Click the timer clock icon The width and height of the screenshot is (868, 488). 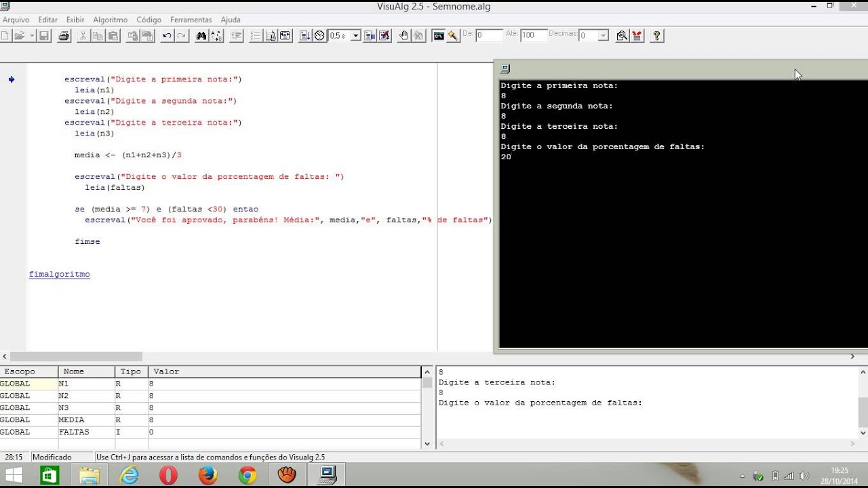click(x=320, y=35)
